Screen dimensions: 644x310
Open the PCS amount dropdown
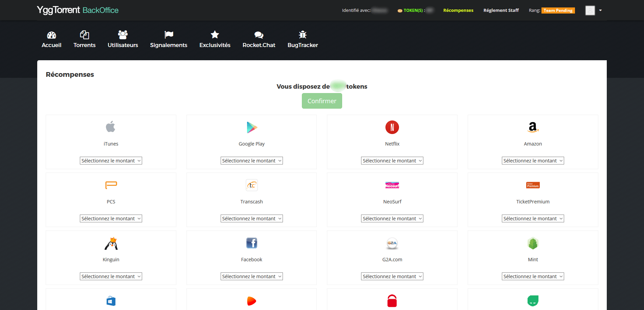tap(111, 219)
